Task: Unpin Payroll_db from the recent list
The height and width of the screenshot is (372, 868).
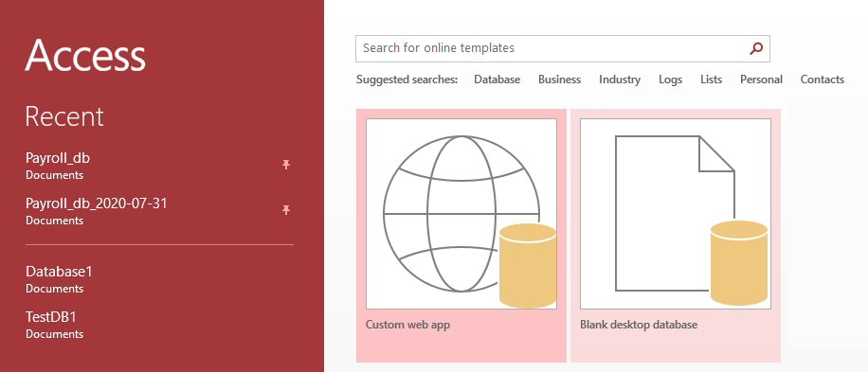Action: click(286, 164)
